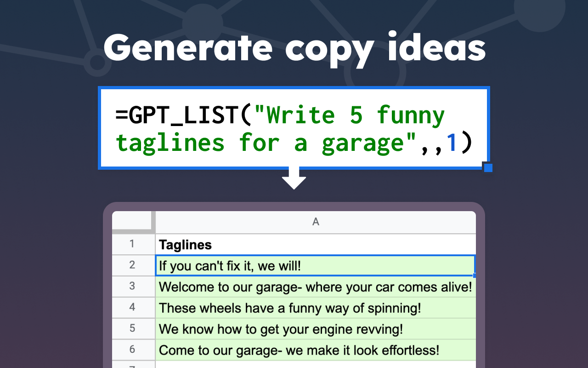The image size is (588, 368).
Task: Select cell "Welcome to our garage- where your car comes alive!"
Action: click(x=316, y=287)
